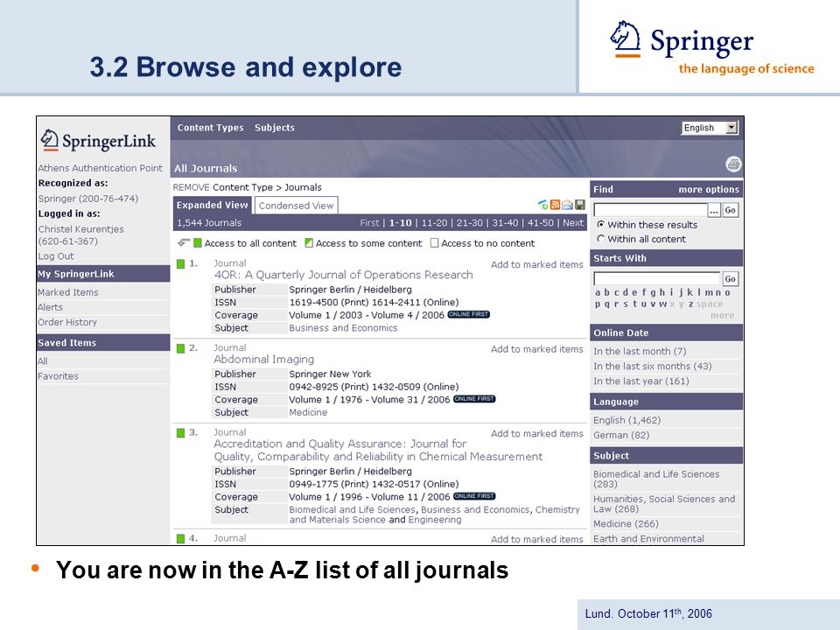Click the '...' button next to Find field
Image resolution: width=840 pixels, height=630 pixels.
click(714, 211)
